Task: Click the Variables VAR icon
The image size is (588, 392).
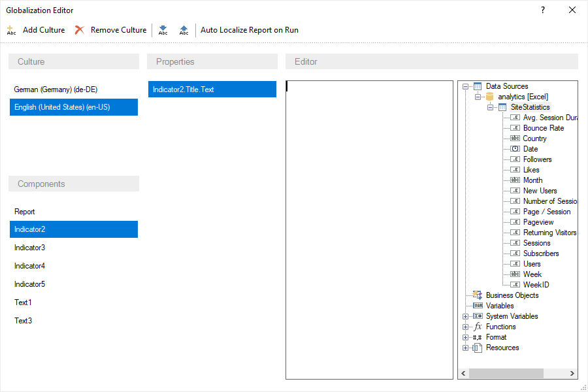Action: pyautogui.click(x=478, y=306)
